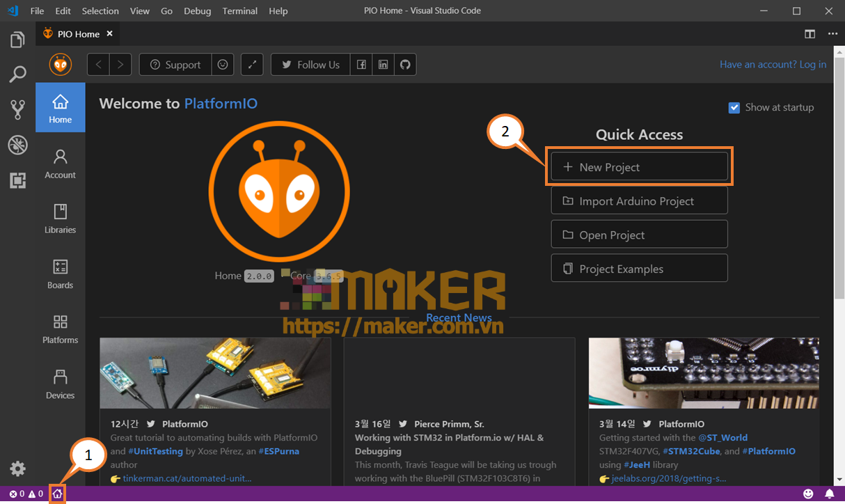Click the PlatformIO link in welcome heading
This screenshot has width=845, height=504.
[221, 104]
